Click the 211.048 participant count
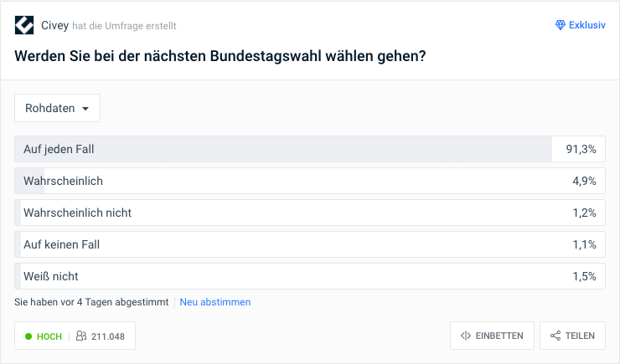620x364 pixels. (108, 336)
